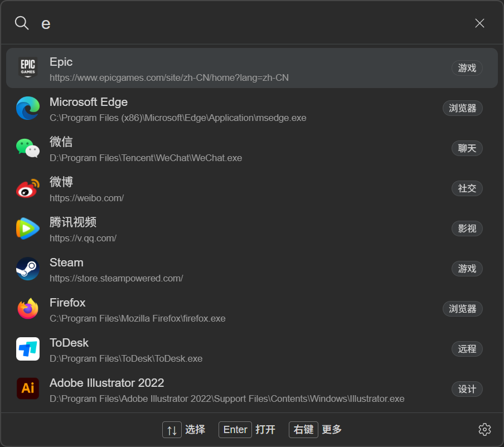Click the 游戏 tag on the Steam row

tap(467, 269)
